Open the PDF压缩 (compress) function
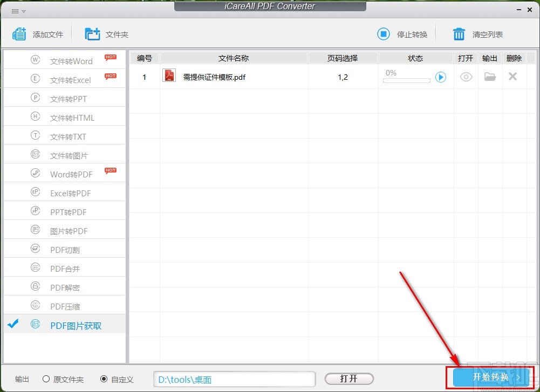Viewport: 540px width, 392px height. pos(65,305)
